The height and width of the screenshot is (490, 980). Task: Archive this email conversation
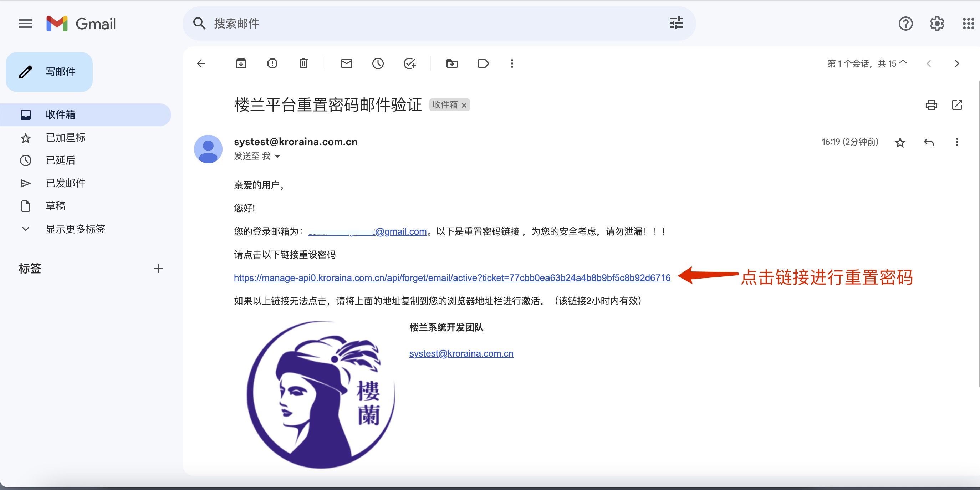coord(241,63)
